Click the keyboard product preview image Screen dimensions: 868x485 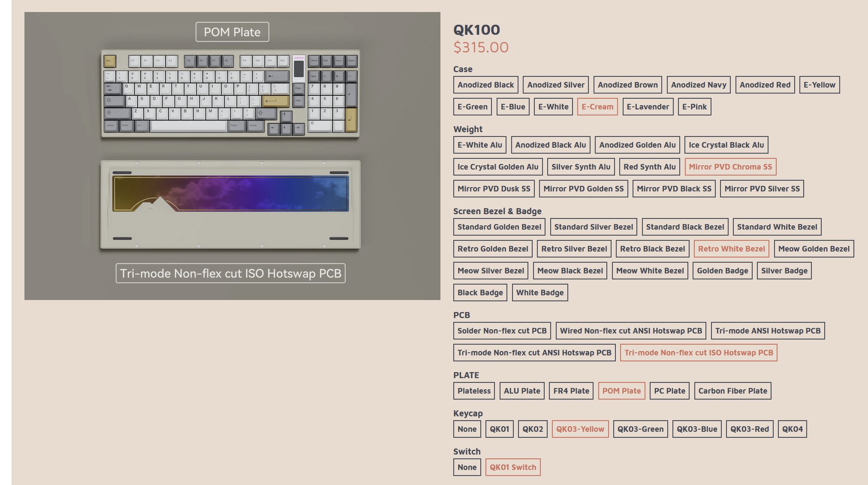point(230,94)
